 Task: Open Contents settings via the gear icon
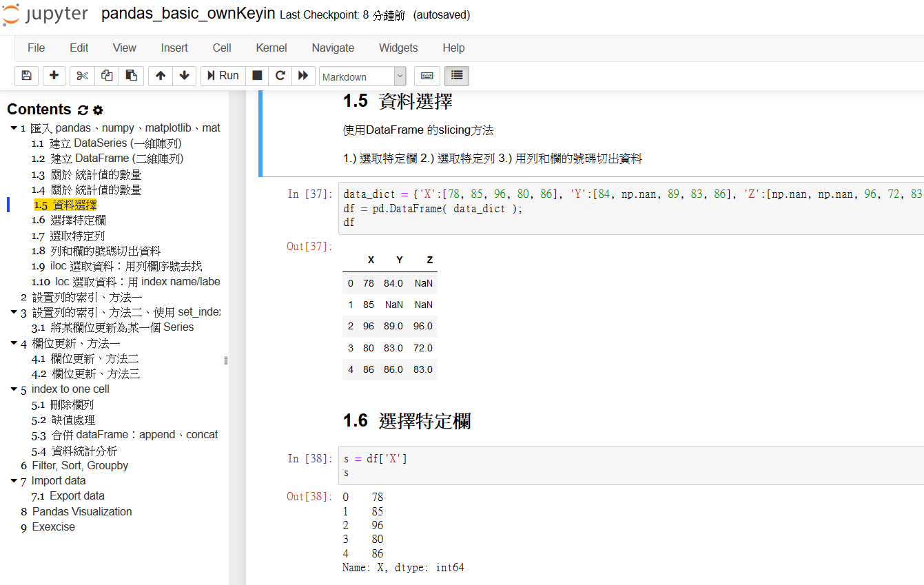tap(97, 109)
